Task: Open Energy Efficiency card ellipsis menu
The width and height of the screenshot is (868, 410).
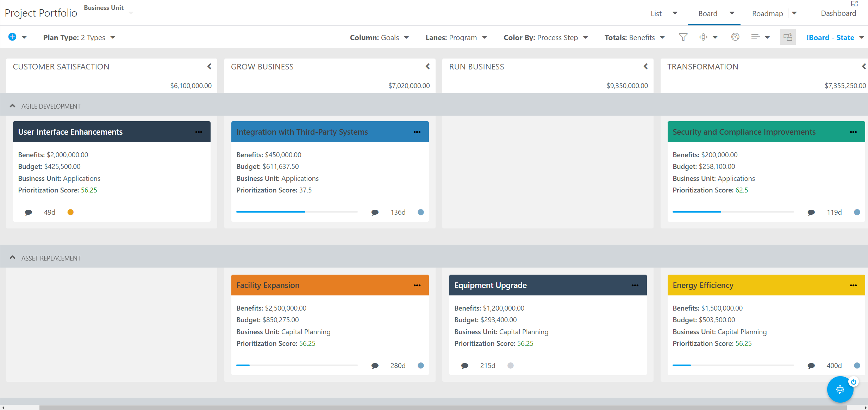Action: 853,286
